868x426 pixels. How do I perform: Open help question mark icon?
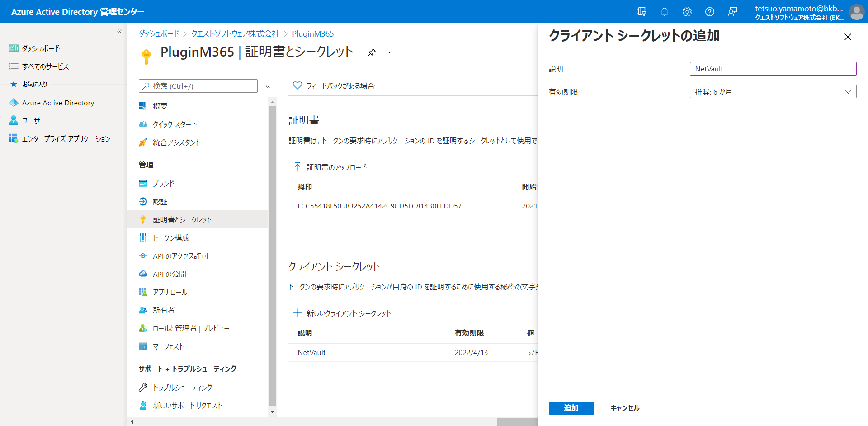click(709, 12)
